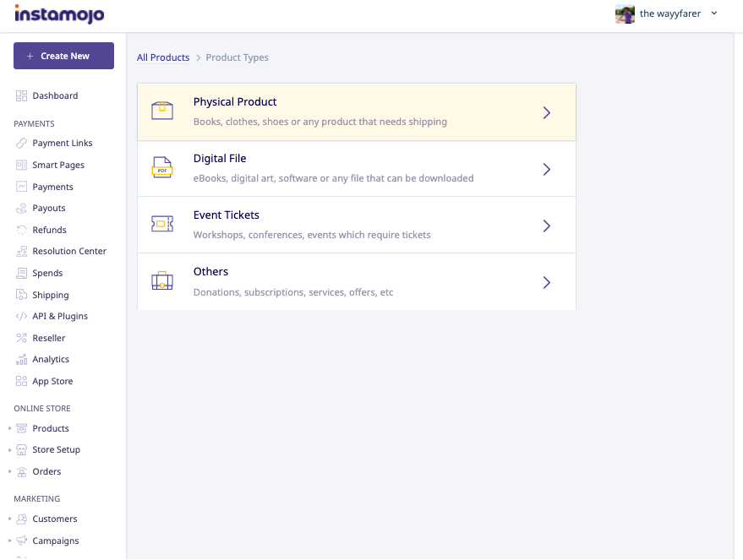Click the Reseller percent icon
The width and height of the screenshot is (743, 560).
[x=21, y=338]
